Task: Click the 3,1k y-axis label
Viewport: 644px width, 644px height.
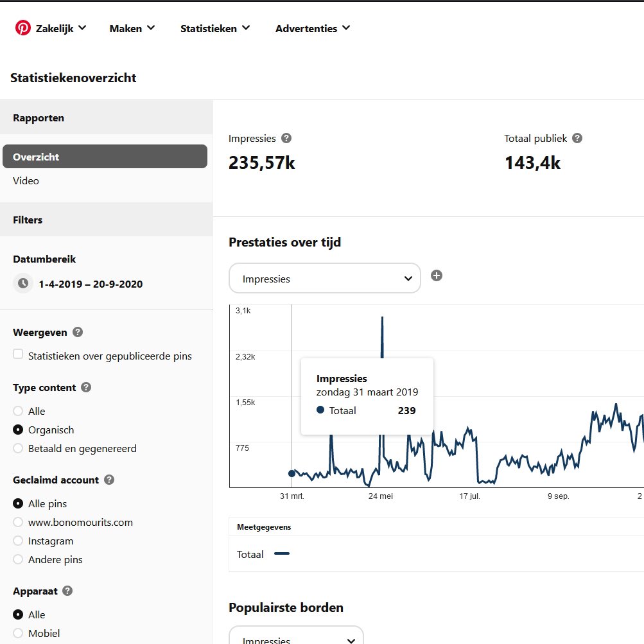Action: 243,311
